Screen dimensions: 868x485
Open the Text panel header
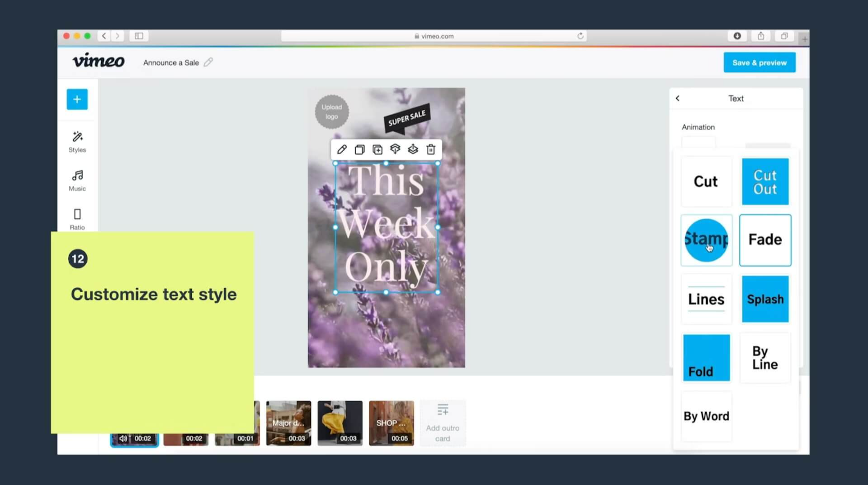tap(736, 98)
